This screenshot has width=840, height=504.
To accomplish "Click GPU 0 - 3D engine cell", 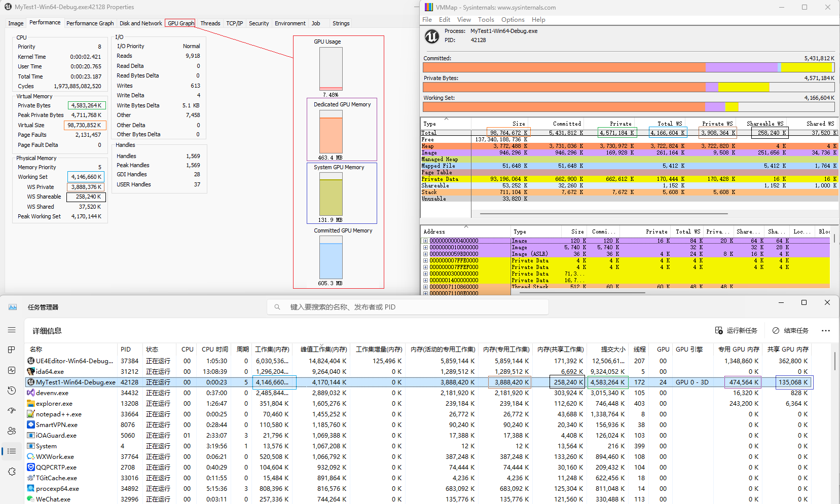I will (x=692, y=382).
